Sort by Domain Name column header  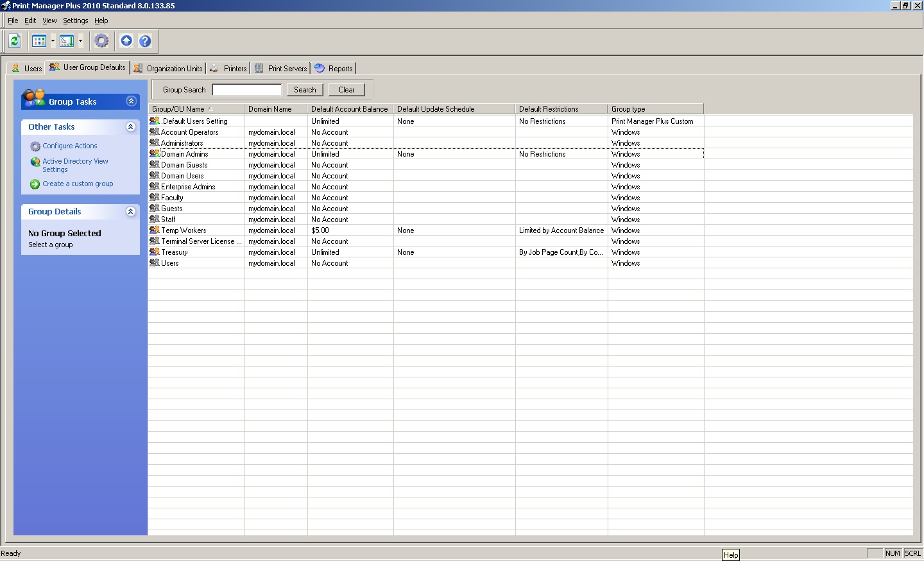coord(276,109)
